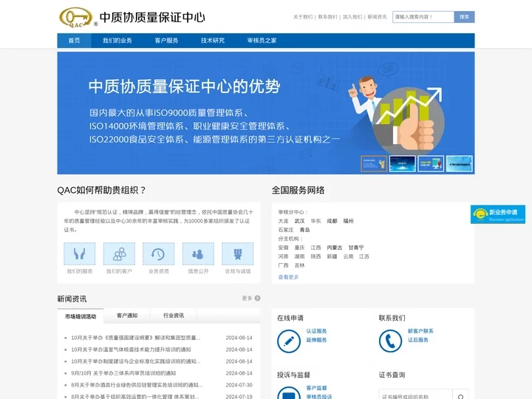
Task: Open 技术研究 navigation menu
Action: coord(213,41)
